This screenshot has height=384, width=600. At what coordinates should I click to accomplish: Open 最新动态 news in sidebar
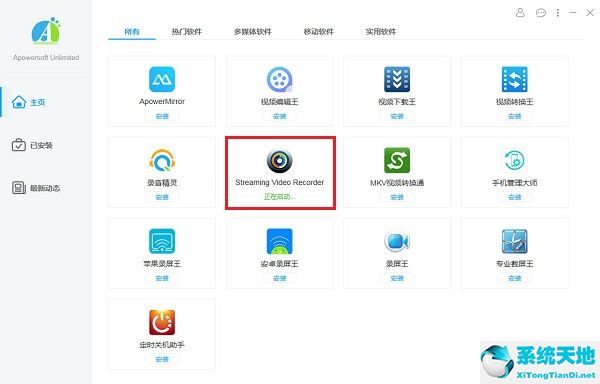click(x=36, y=188)
